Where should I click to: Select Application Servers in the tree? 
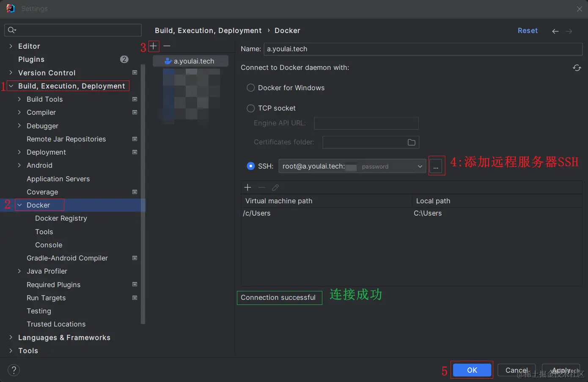coord(58,179)
